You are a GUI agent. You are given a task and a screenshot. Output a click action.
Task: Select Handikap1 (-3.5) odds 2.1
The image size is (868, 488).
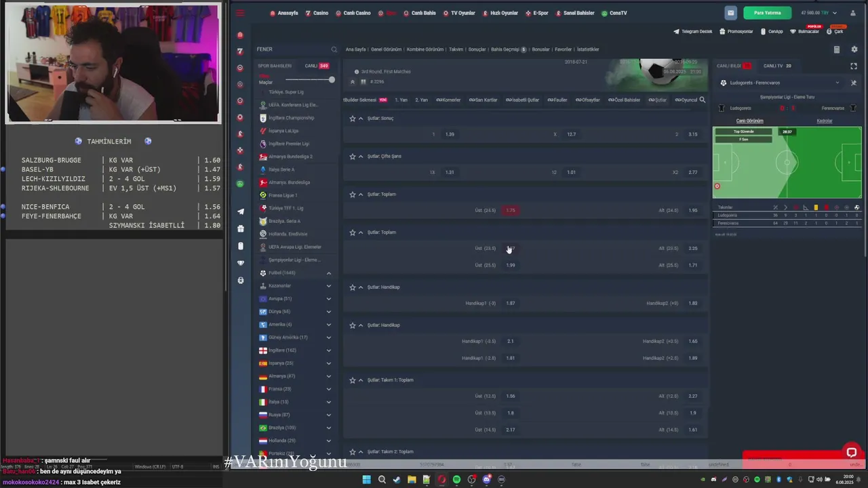(511, 341)
